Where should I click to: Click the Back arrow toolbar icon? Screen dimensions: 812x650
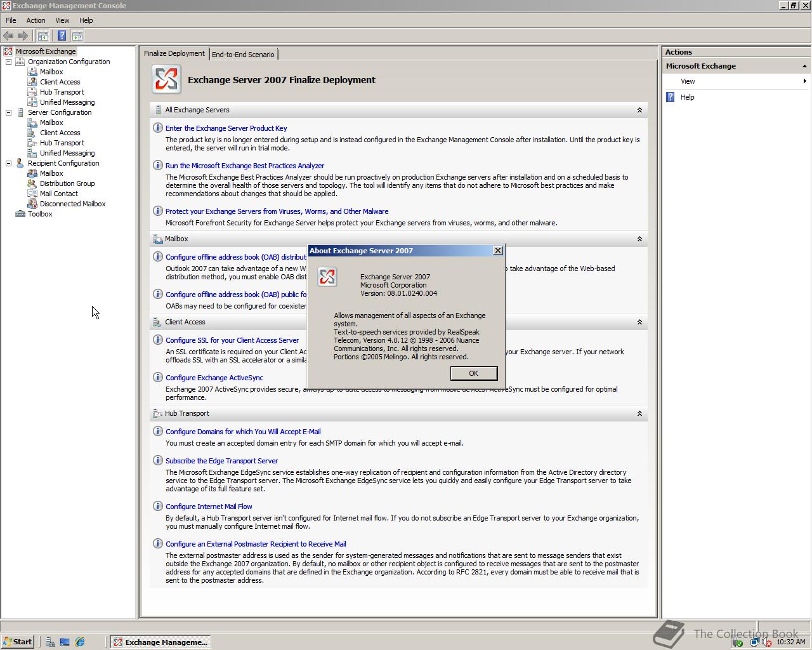click(x=8, y=36)
